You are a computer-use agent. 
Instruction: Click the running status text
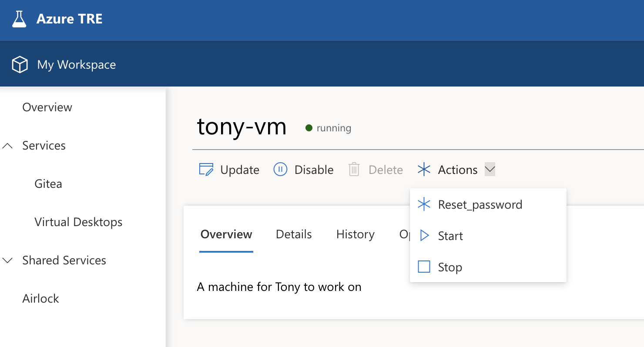coord(334,128)
